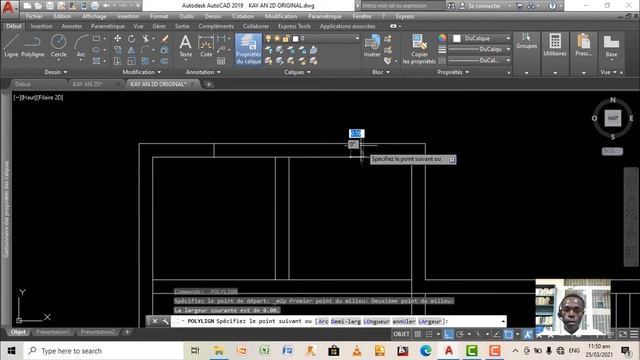Toggle layer on/off lightbulb icon
The width and height of the screenshot is (640, 360).
tap(268, 38)
